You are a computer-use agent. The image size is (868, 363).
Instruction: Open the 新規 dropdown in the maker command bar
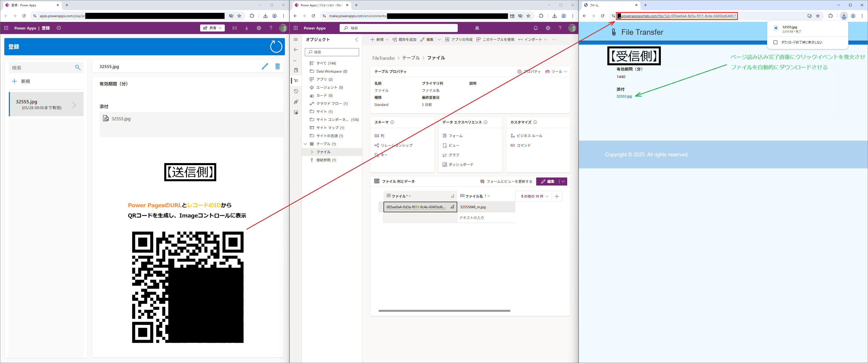pyautogui.click(x=379, y=39)
